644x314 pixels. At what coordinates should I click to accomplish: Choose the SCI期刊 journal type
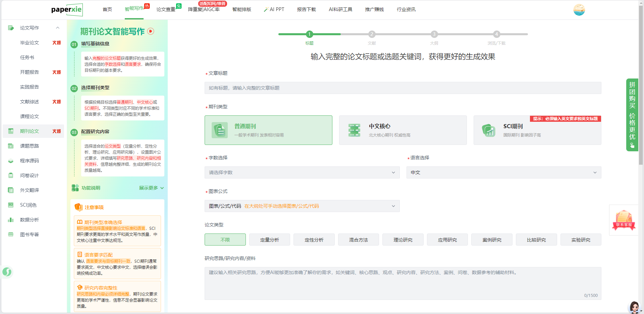coord(537,131)
